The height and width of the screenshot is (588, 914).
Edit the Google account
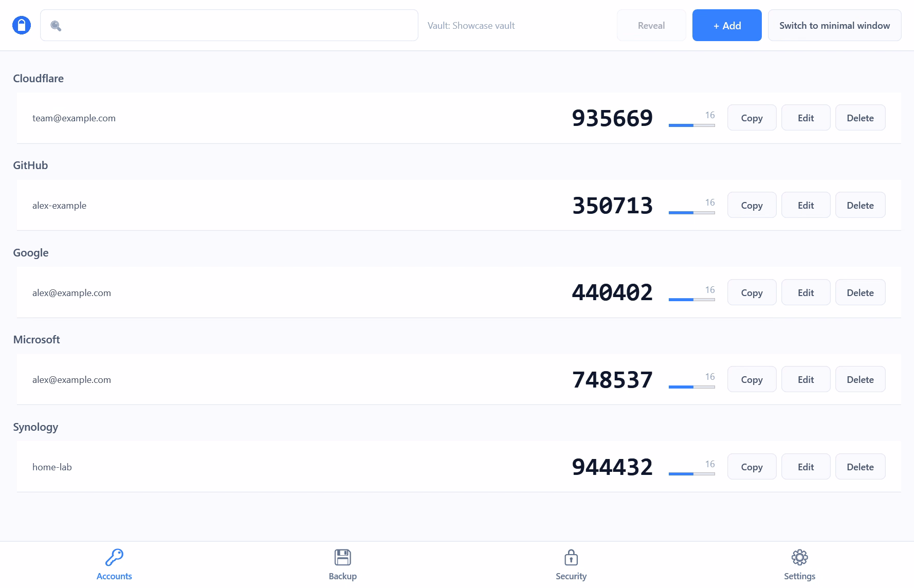coord(806,292)
